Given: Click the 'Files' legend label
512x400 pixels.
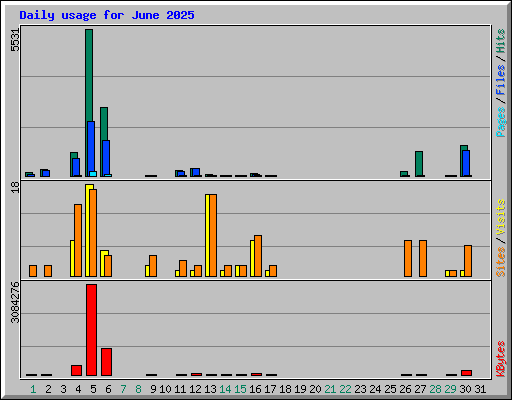Looking at the screenshot, I should (x=501, y=79).
